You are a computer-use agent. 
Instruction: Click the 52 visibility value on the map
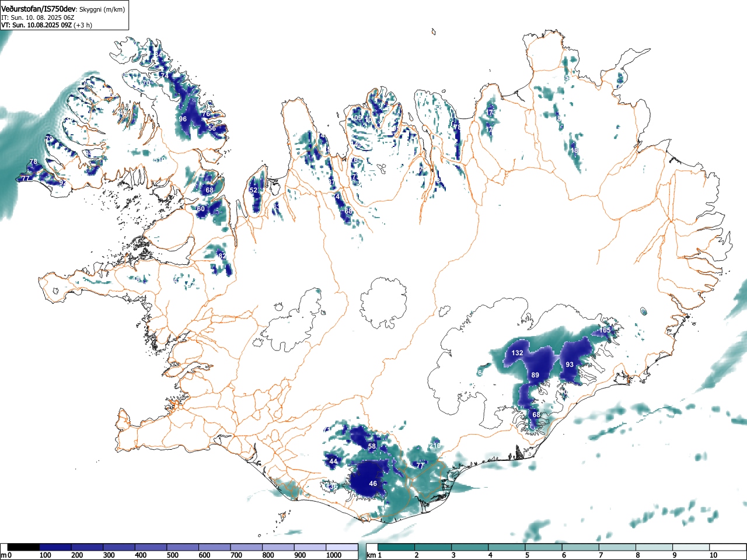(253, 190)
